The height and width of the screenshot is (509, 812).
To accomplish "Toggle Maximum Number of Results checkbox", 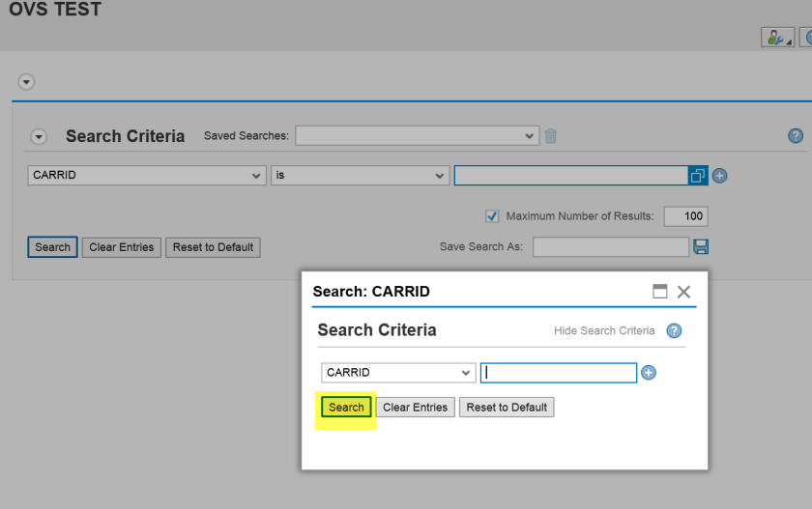I will [x=492, y=216].
